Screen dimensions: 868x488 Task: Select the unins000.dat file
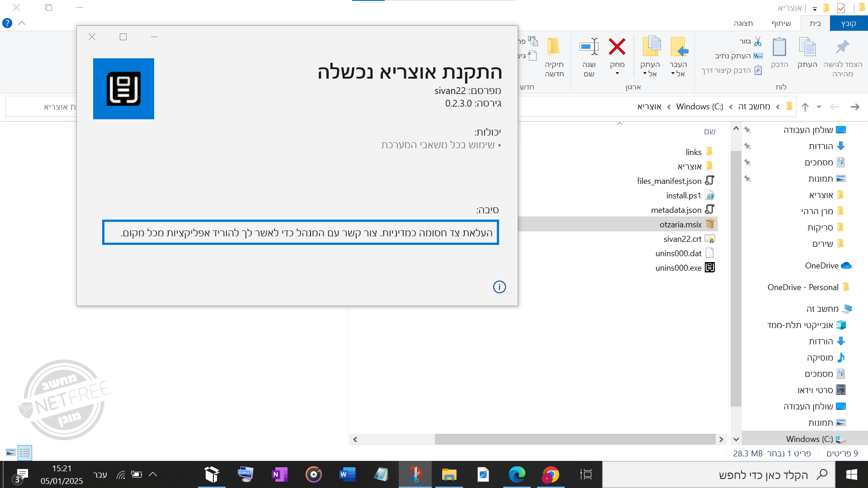[x=684, y=253]
